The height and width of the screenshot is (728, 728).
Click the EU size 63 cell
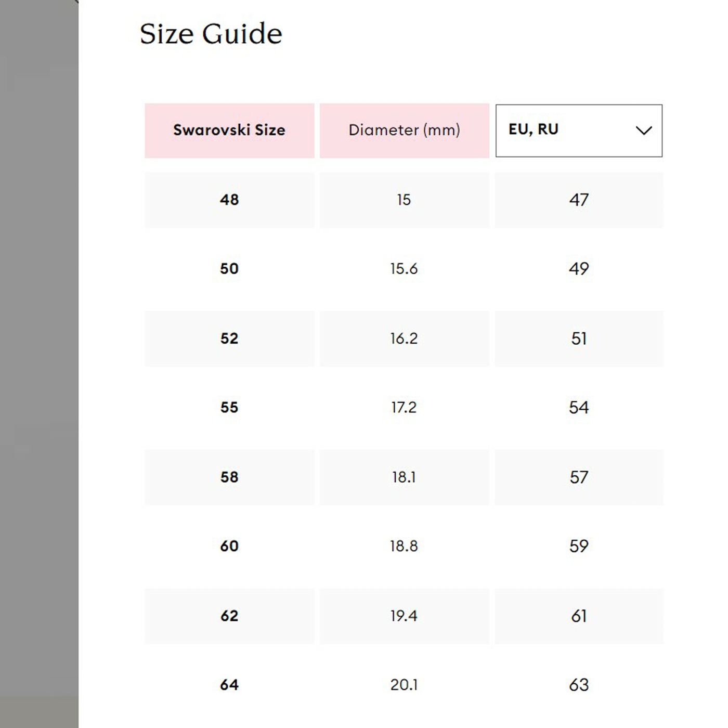[579, 685]
